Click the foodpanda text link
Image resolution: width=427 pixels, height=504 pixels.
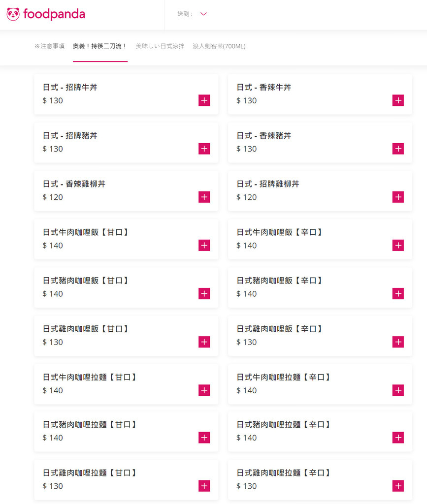click(x=54, y=14)
